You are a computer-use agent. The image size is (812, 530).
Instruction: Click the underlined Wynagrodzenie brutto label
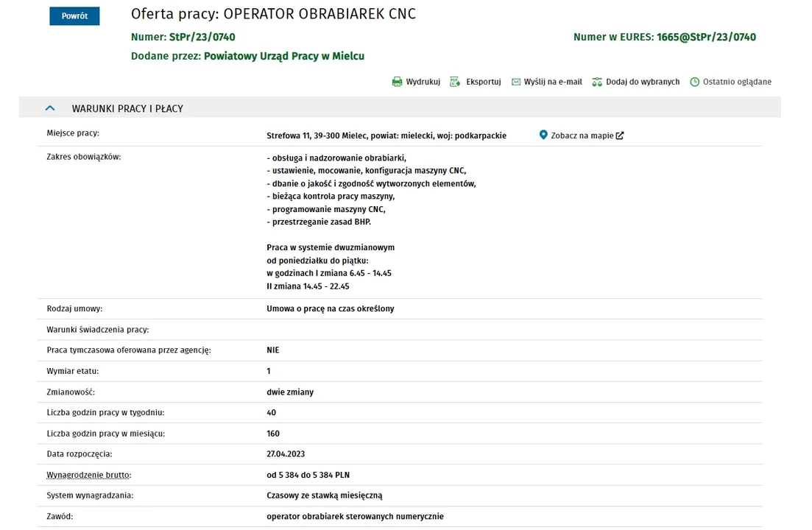89,475
